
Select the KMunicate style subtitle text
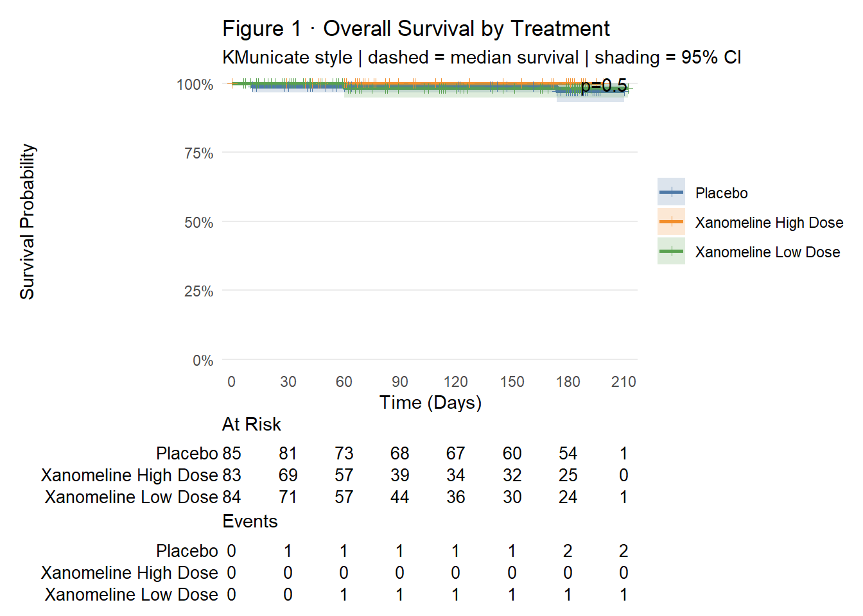tap(481, 58)
